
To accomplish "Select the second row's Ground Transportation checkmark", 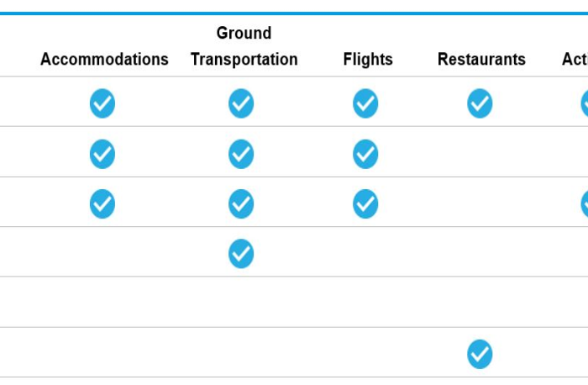I will tap(241, 154).
